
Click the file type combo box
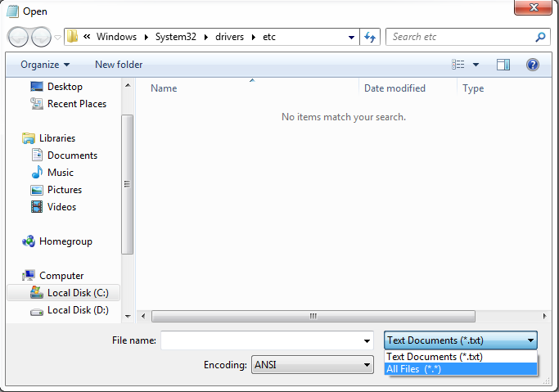461,340
